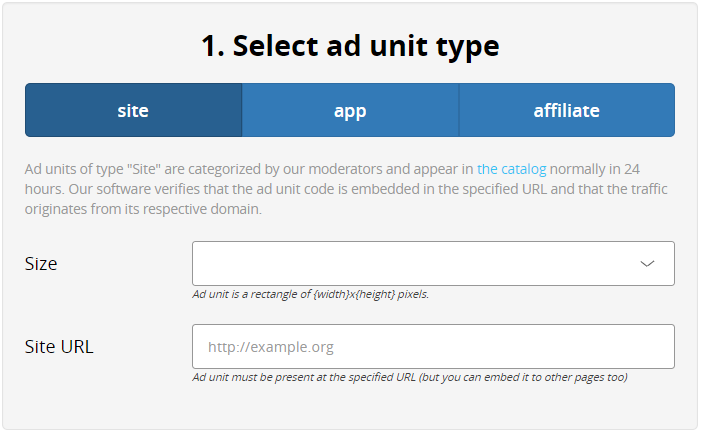Open the Size combo box
This screenshot has height=431, width=701.
point(420,264)
